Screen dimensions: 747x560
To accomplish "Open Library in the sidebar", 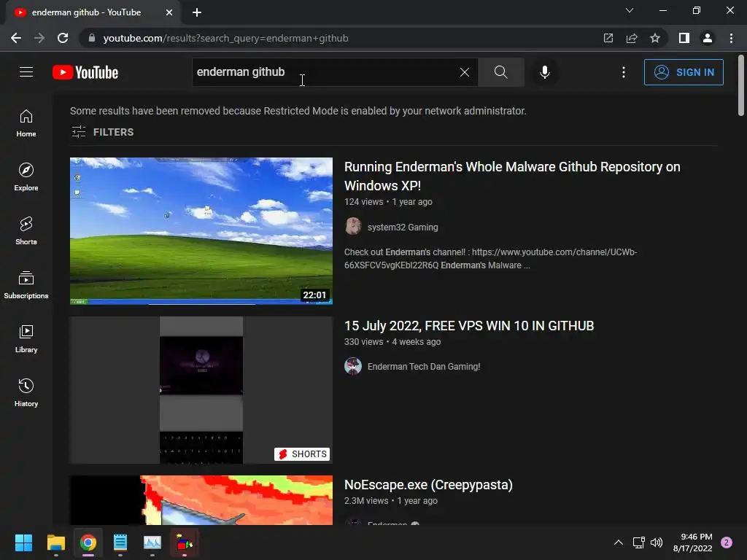I will pos(26,338).
